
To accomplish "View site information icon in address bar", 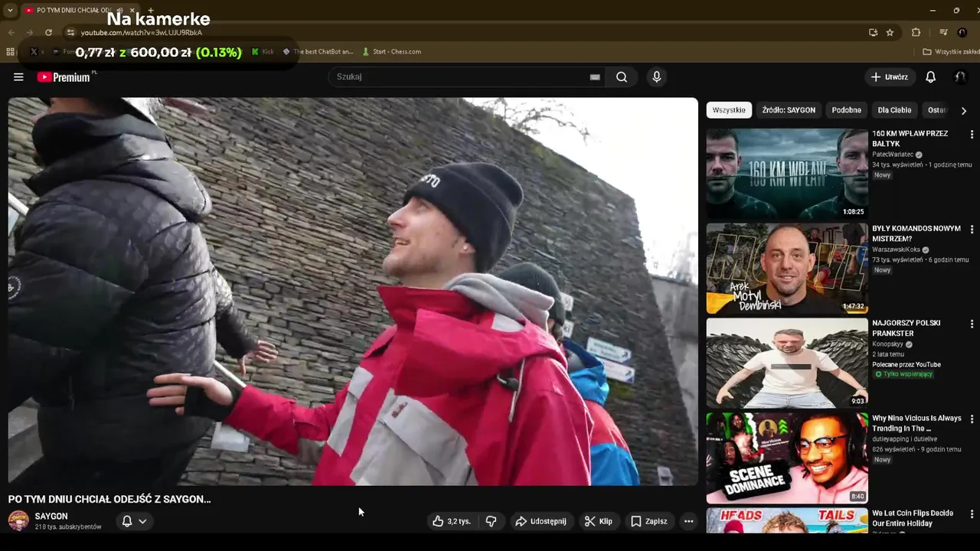I will coord(70,32).
